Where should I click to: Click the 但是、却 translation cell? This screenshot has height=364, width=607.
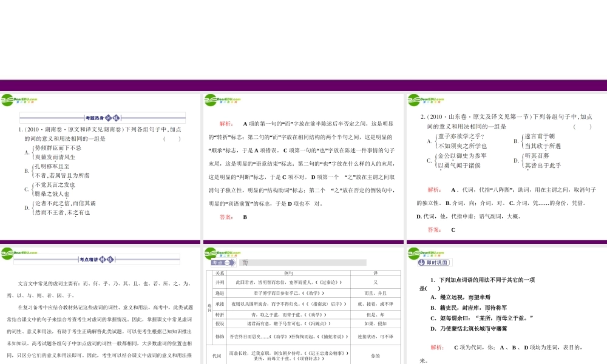pyautogui.click(x=375, y=315)
